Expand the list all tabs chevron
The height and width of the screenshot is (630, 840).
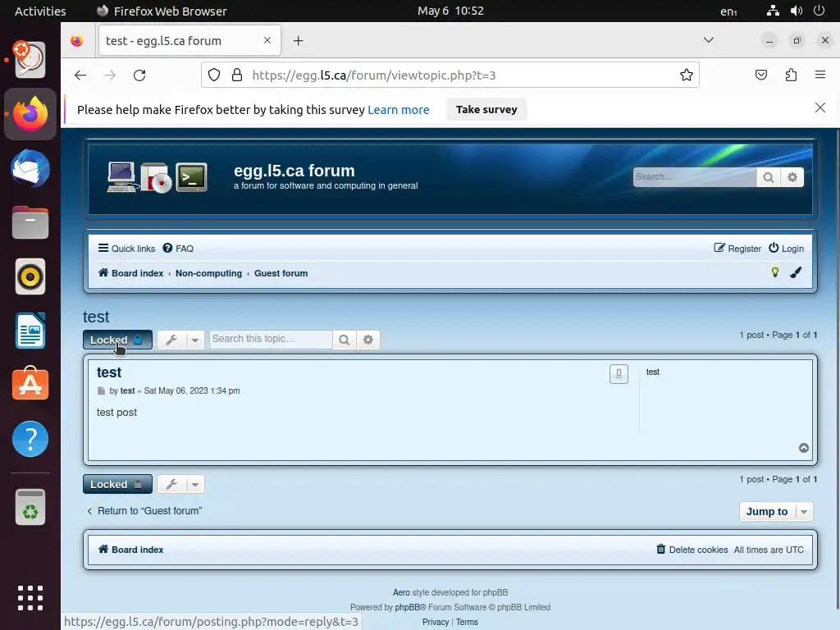tap(708, 40)
